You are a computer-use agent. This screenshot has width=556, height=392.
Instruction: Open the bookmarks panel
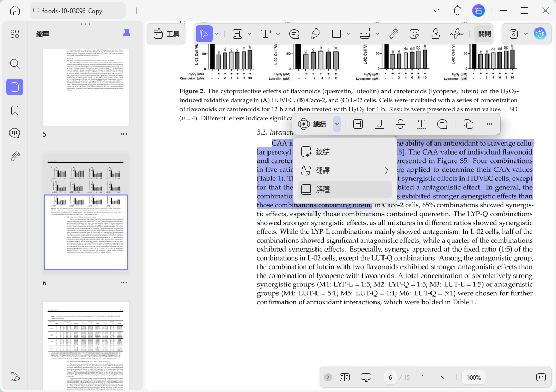tap(15, 110)
